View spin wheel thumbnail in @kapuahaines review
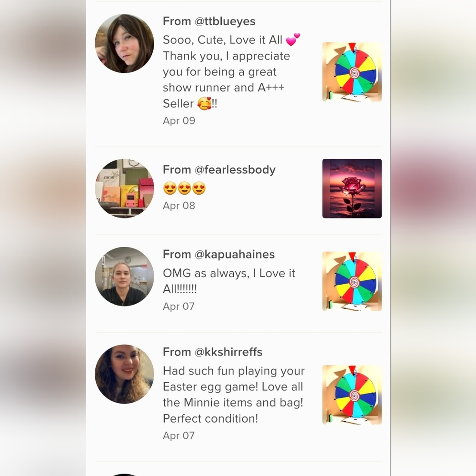The height and width of the screenshot is (476, 476). coord(352,281)
